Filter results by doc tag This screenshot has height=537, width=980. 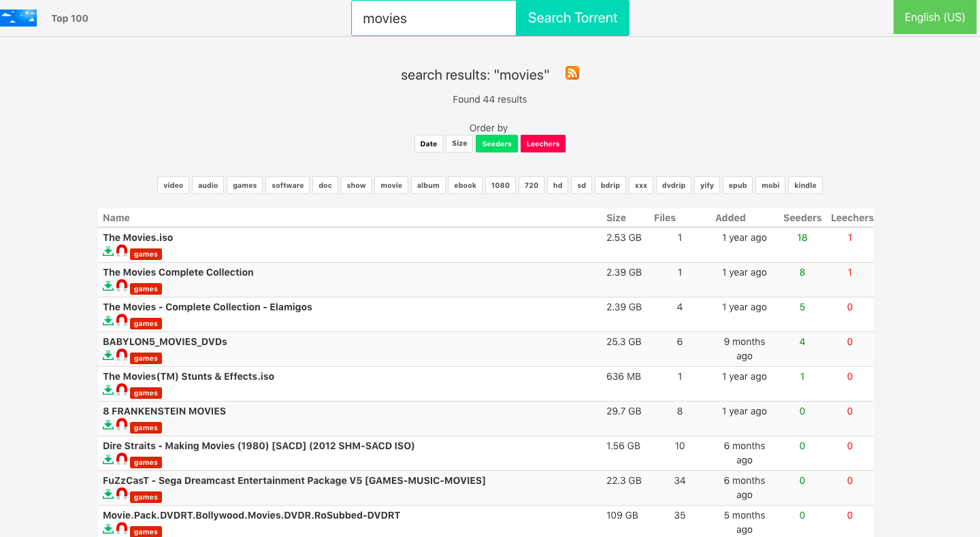[325, 185]
